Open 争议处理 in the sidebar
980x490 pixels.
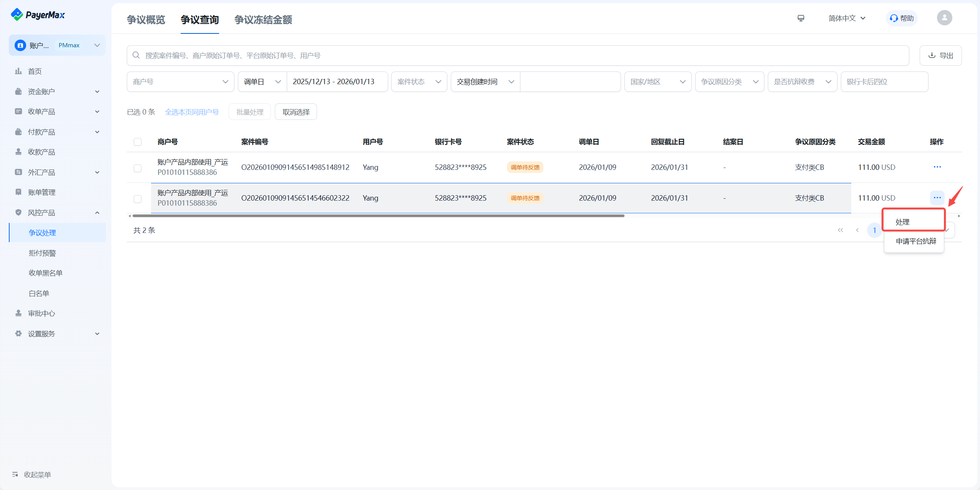(57, 233)
